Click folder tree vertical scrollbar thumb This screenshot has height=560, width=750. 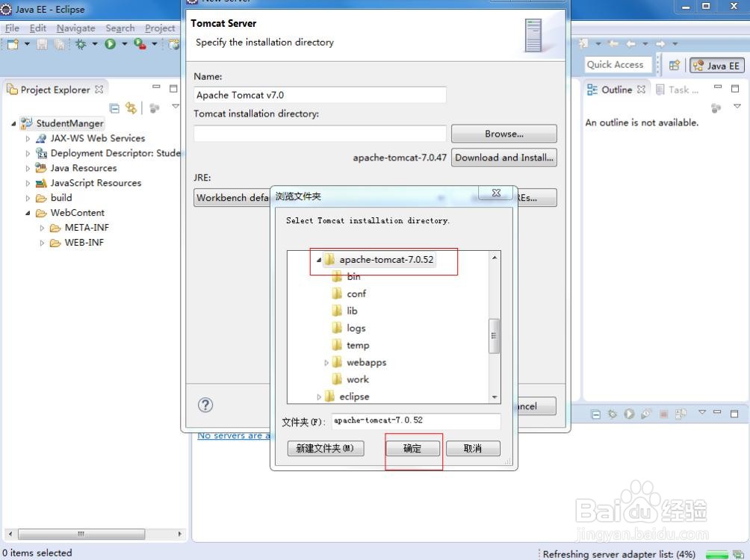[494, 336]
